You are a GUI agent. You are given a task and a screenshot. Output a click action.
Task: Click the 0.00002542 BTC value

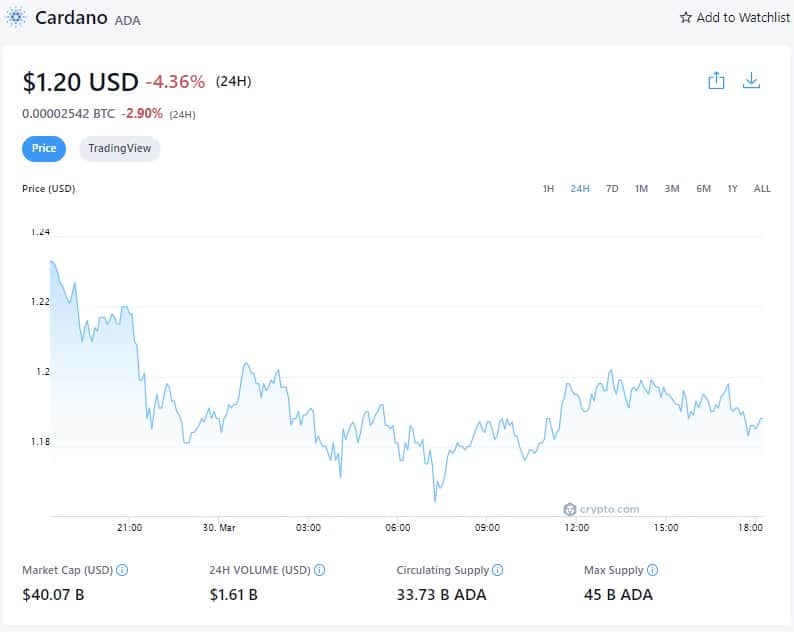(68, 113)
